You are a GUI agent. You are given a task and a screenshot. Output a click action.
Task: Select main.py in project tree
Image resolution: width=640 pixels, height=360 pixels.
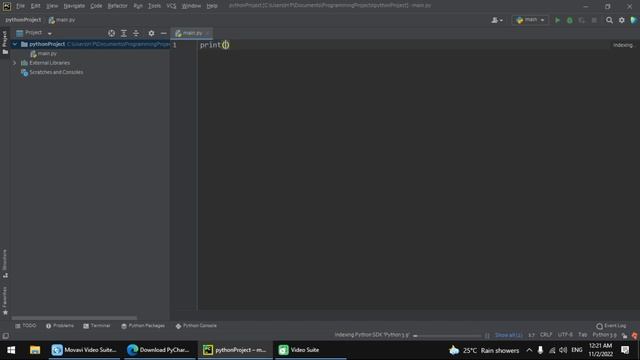43,53
